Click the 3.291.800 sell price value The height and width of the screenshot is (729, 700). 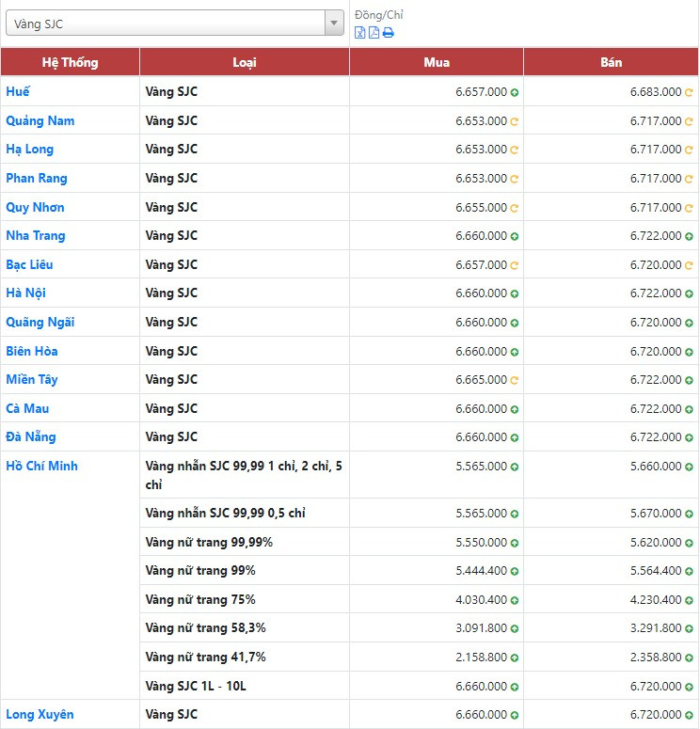click(656, 628)
